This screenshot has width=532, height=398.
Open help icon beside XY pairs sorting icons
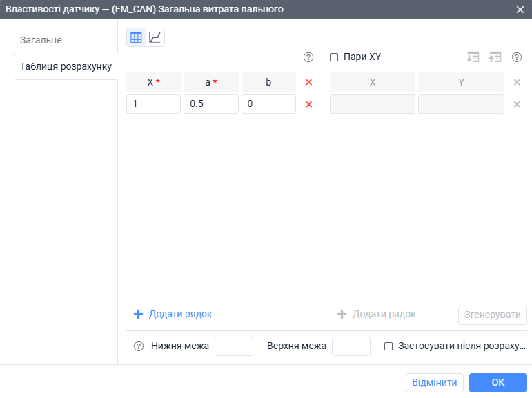(516, 57)
